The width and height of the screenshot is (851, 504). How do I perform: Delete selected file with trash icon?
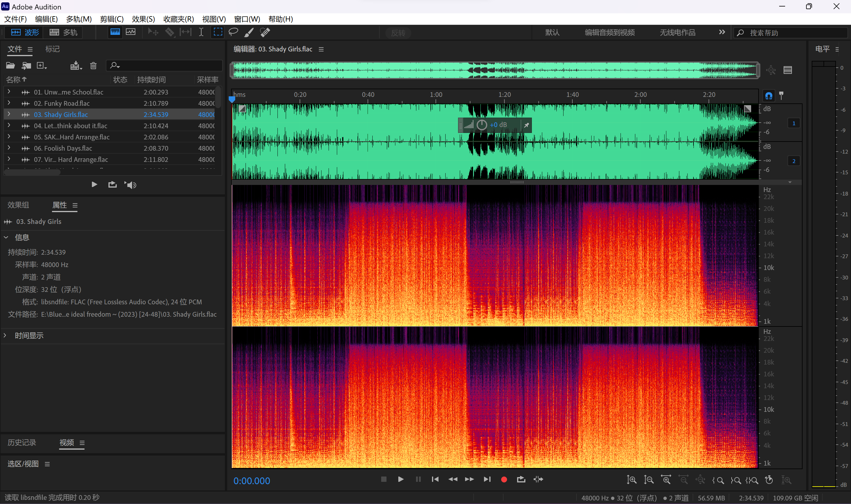pos(93,66)
